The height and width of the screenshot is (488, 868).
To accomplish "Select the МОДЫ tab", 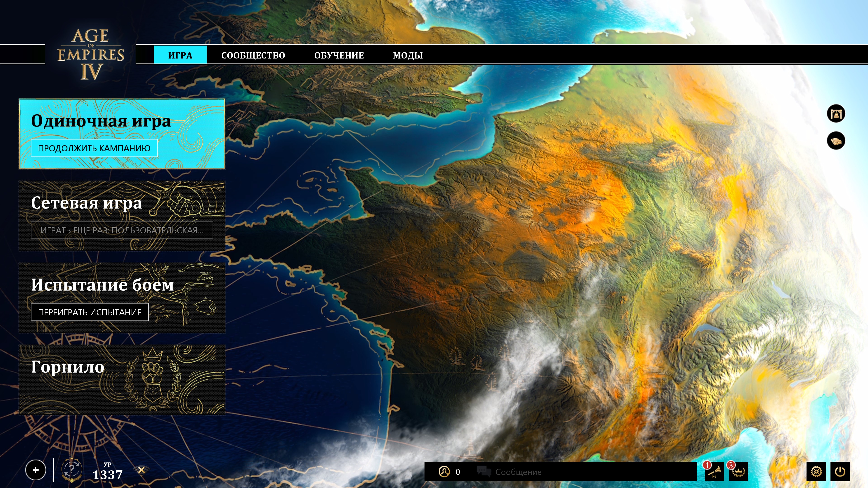I will click(x=408, y=55).
